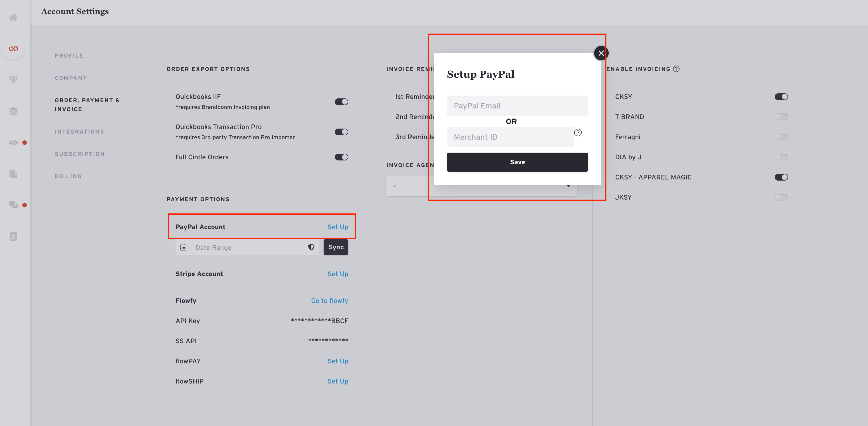868x426 pixels.
Task: Disable invoicing for CKSY
Action: 781,97
